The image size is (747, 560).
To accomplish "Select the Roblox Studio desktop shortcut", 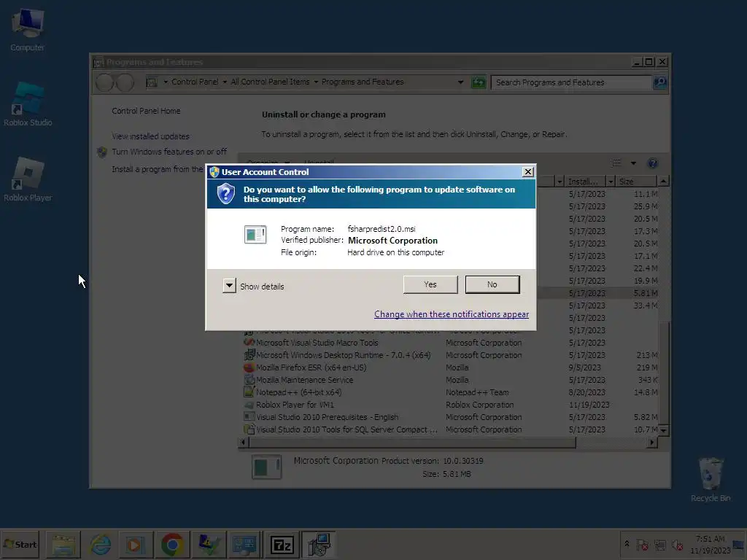I will 28,104.
